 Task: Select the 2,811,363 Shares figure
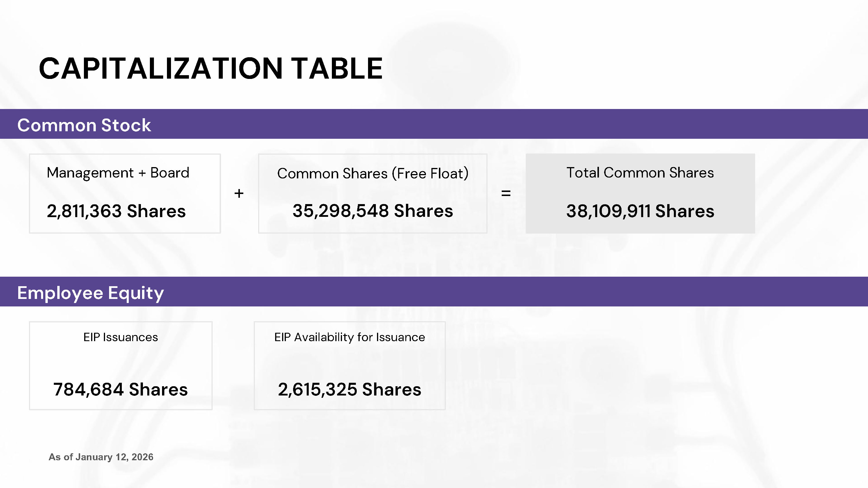click(116, 211)
